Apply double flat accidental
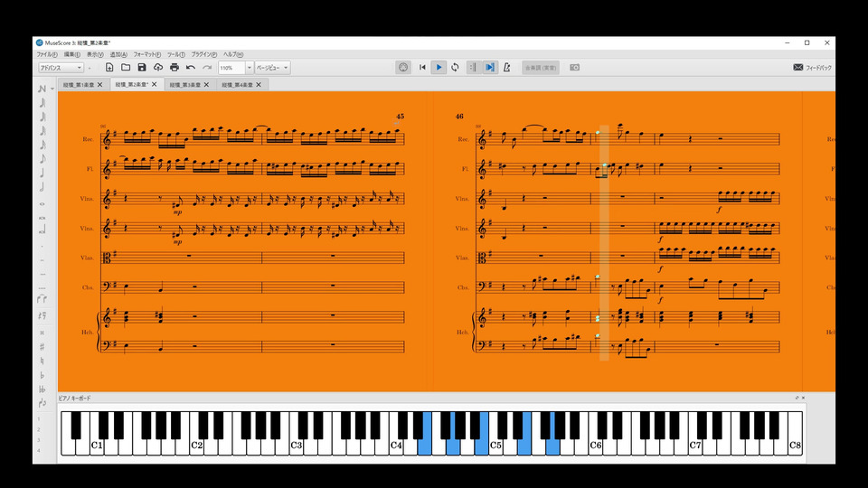The image size is (868, 488). tap(42, 389)
